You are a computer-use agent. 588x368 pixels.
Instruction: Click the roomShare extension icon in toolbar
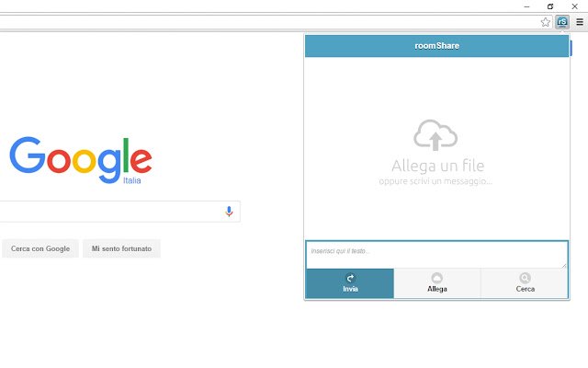tap(562, 22)
